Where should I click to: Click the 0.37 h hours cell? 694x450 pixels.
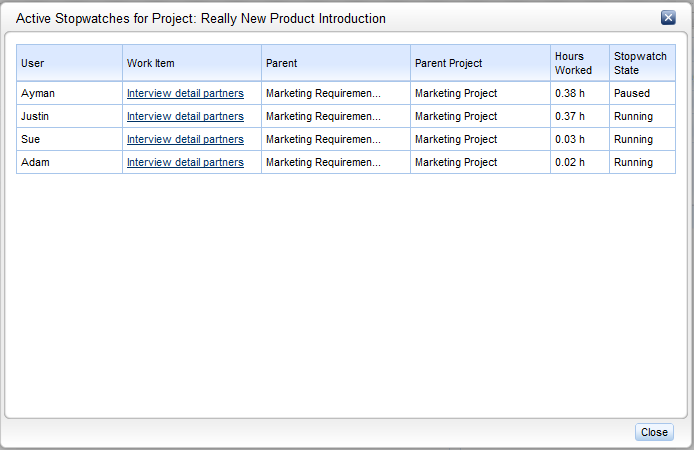[x=580, y=116]
